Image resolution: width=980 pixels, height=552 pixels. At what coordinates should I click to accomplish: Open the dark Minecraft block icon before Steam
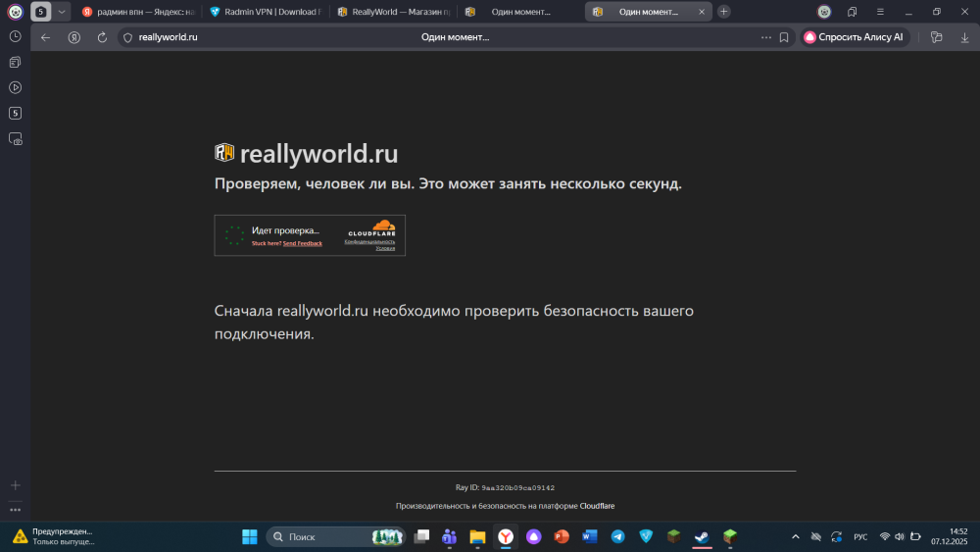pyautogui.click(x=674, y=536)
